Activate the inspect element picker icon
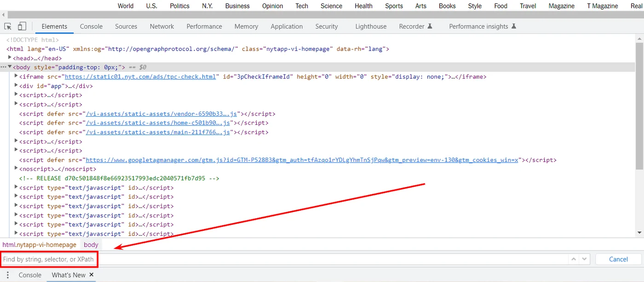The height and width of the screenshot is (282, 644). [8, 26]
